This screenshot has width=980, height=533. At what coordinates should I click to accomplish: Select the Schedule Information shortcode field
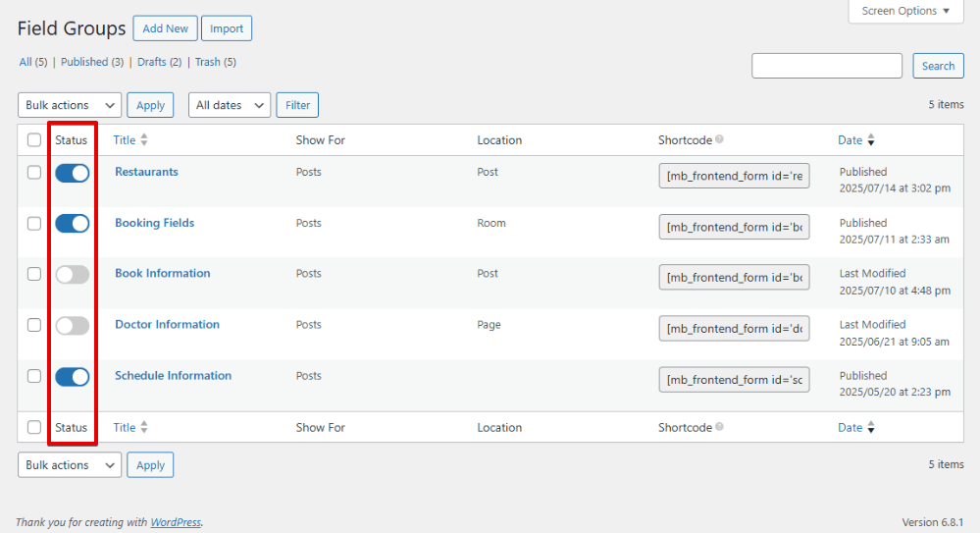pos(735,380)
